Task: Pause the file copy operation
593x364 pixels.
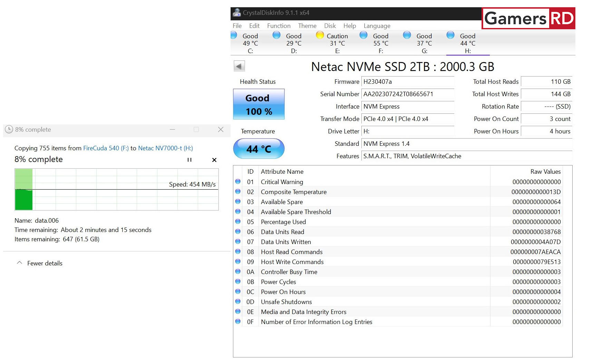Action: (x=189, y=160)
